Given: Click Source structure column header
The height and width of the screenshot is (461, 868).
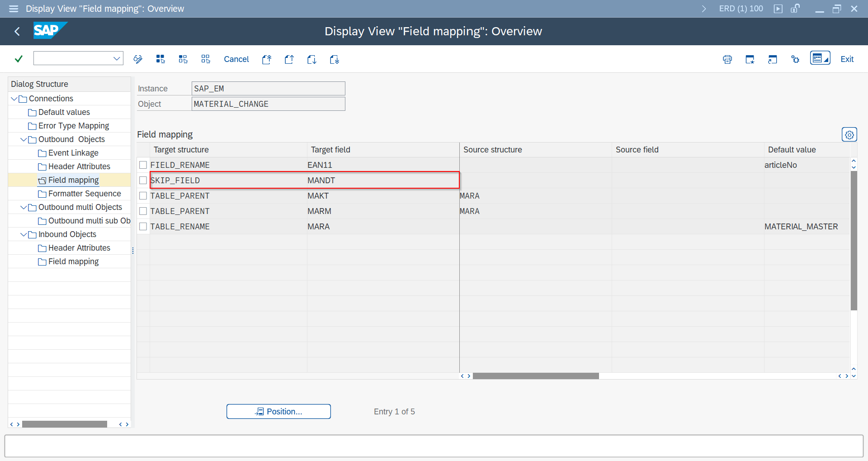Looking at the screenshot, I should point(536,150).
